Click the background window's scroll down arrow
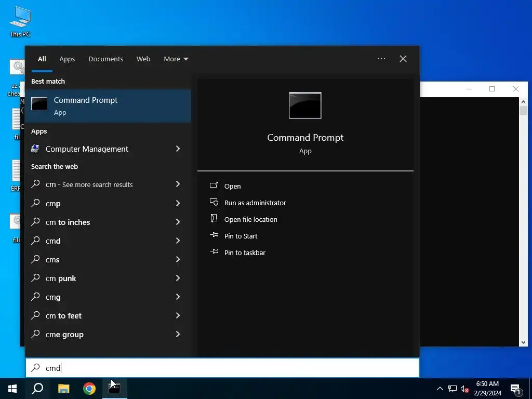The height and width of the screenshot is (399, 532). pyautogui.click(x=523, y=342)
